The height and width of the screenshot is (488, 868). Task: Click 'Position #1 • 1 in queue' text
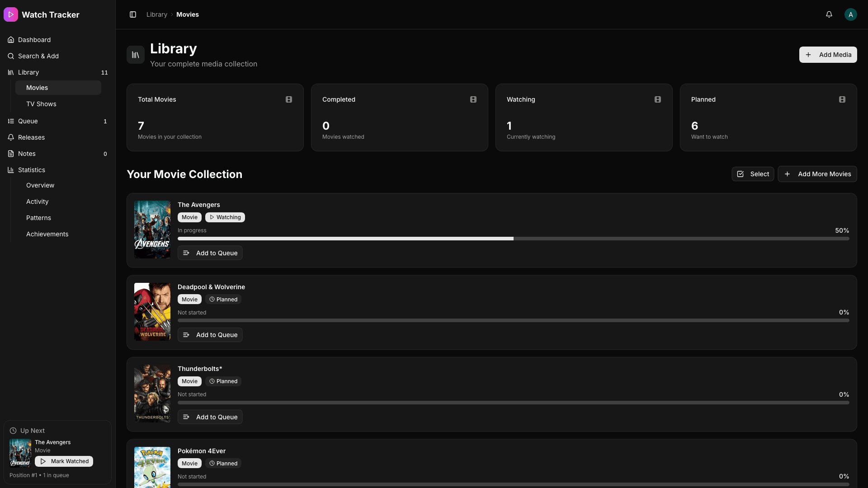click(39, 475)
